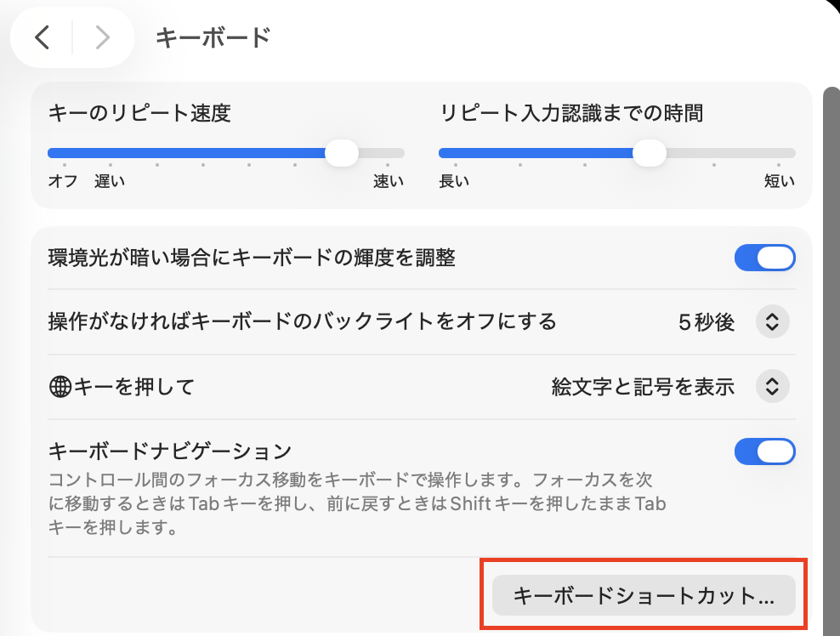The image size is (840, 636).
Task: Set key repeat slider to オフ end
Action: pyautogui.click(x=53, y=154)
